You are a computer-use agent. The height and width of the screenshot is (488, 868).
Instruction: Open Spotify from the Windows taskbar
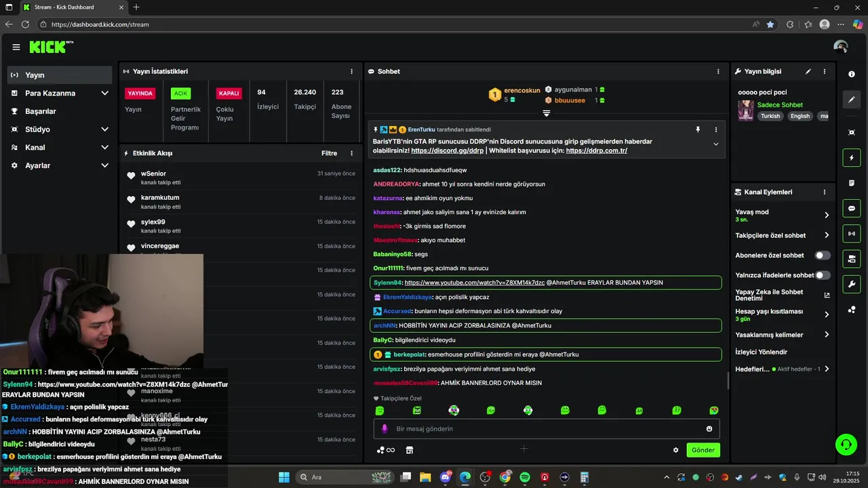click(525, 477)
